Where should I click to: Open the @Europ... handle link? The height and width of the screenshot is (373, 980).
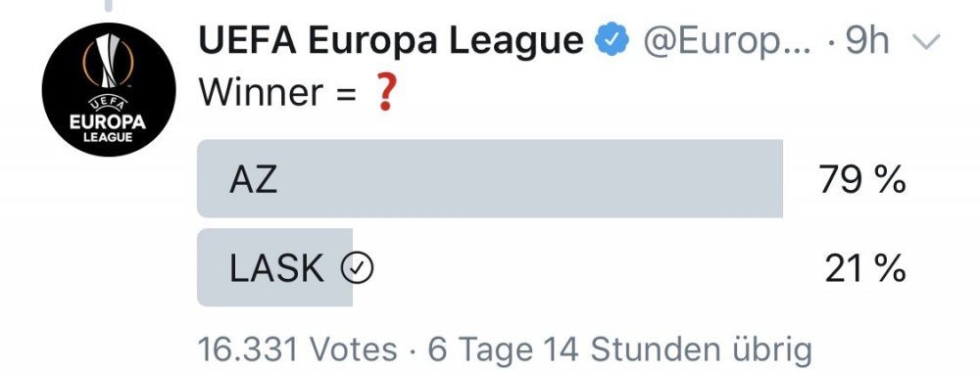[727, 42]
